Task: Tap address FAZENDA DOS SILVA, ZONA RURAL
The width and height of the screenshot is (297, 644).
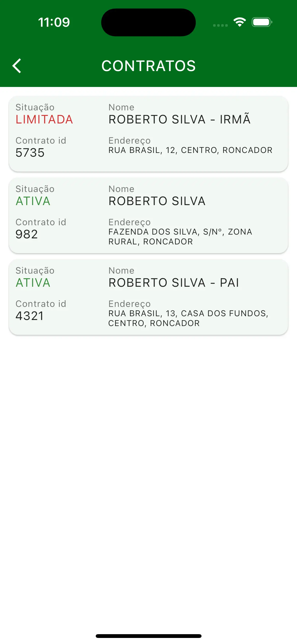Action: pos(180,237)
